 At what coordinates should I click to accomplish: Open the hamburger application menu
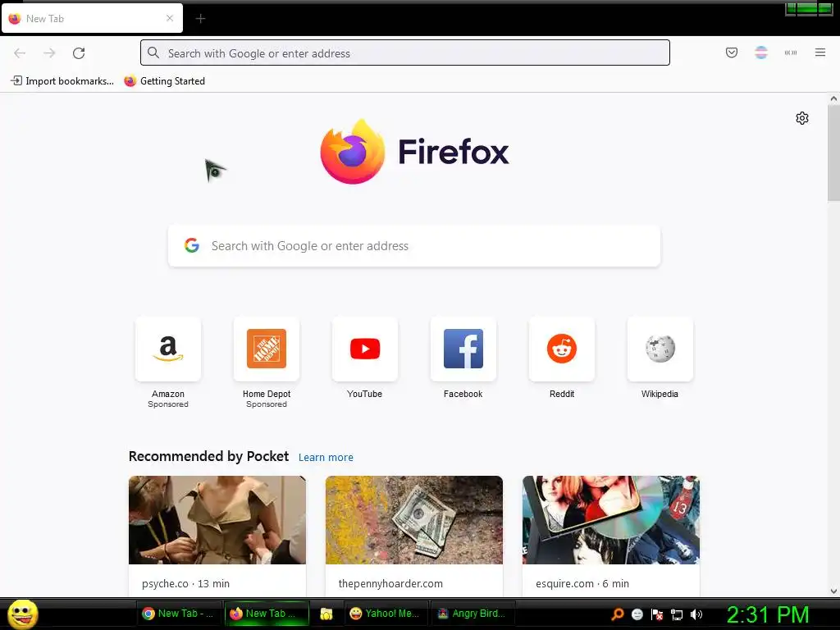coord(819,52)
